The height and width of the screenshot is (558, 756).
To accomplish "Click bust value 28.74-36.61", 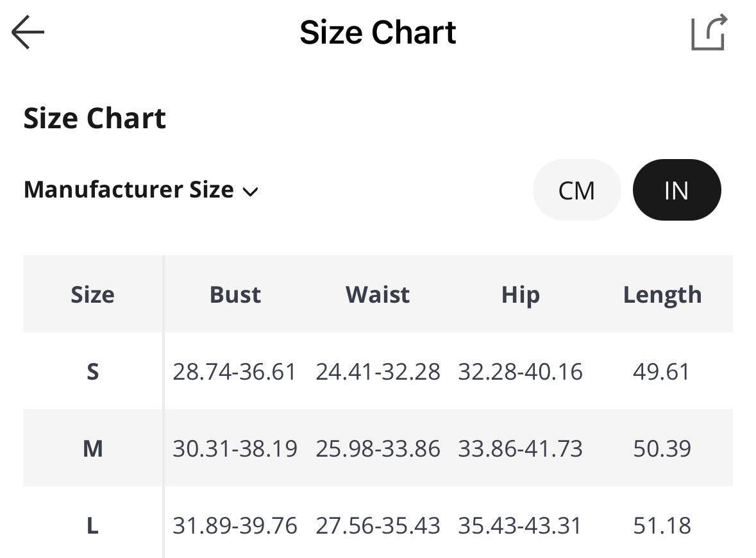I will coord(235,372).
